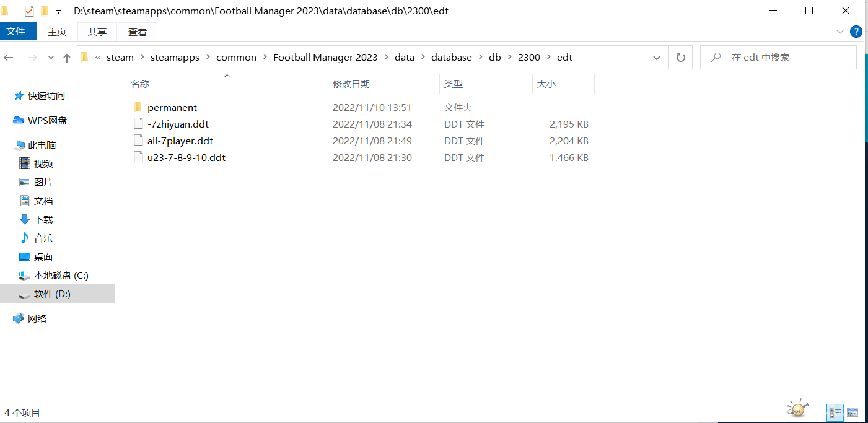Navigate to database in the breadcrumb
The image size is (868, 423).
click(x=452, y=57)
